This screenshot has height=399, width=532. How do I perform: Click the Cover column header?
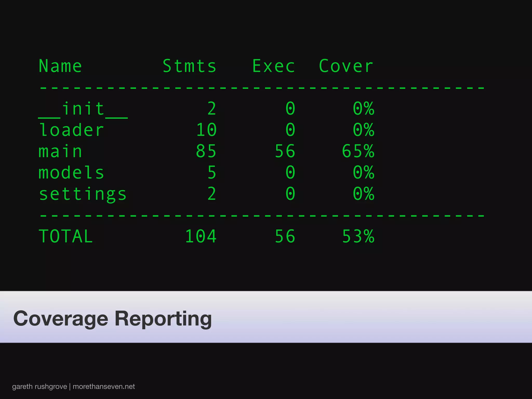coord(346,66)
